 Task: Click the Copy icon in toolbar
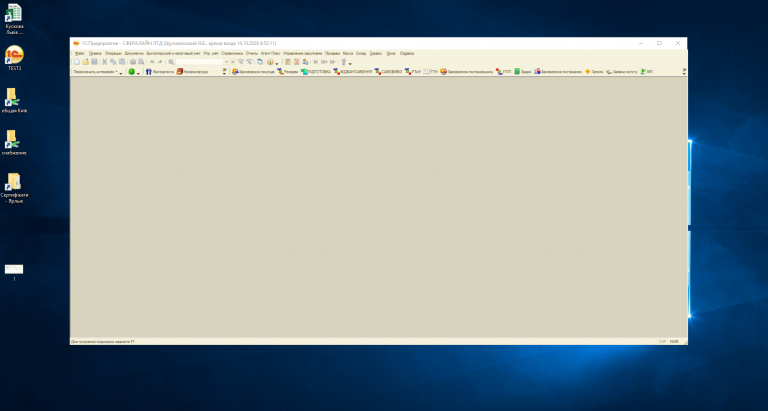pos(113,62)
